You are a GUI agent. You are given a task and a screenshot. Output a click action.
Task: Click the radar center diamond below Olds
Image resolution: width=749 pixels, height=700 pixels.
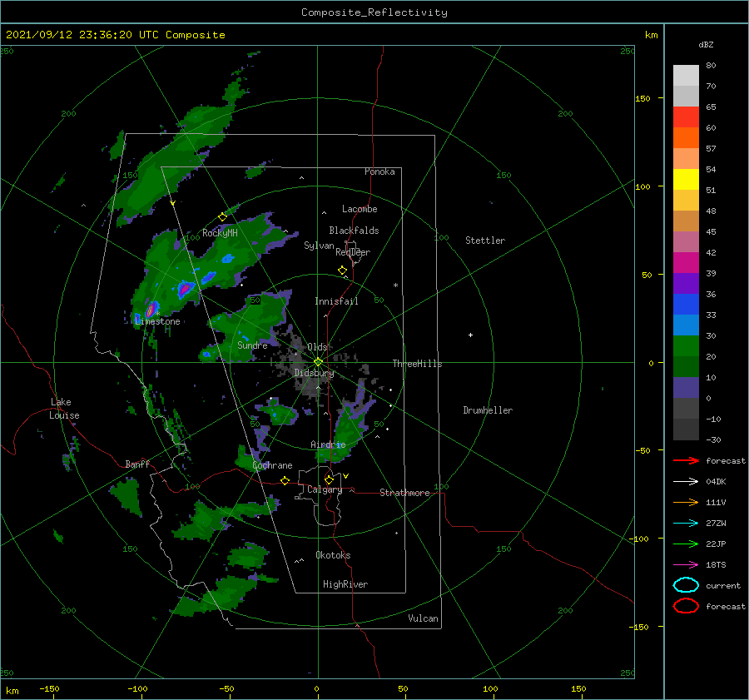(318, 362)
